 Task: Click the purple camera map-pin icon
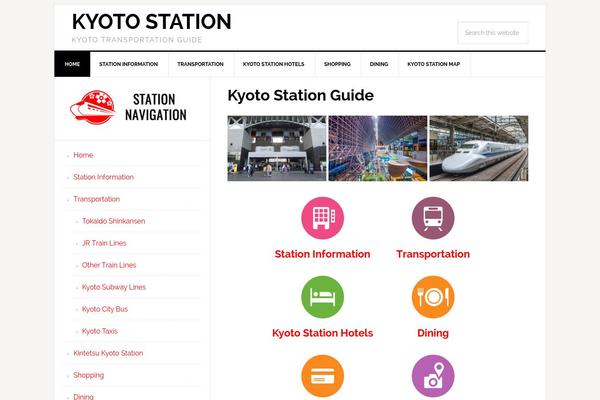click(x=433, y=376)
